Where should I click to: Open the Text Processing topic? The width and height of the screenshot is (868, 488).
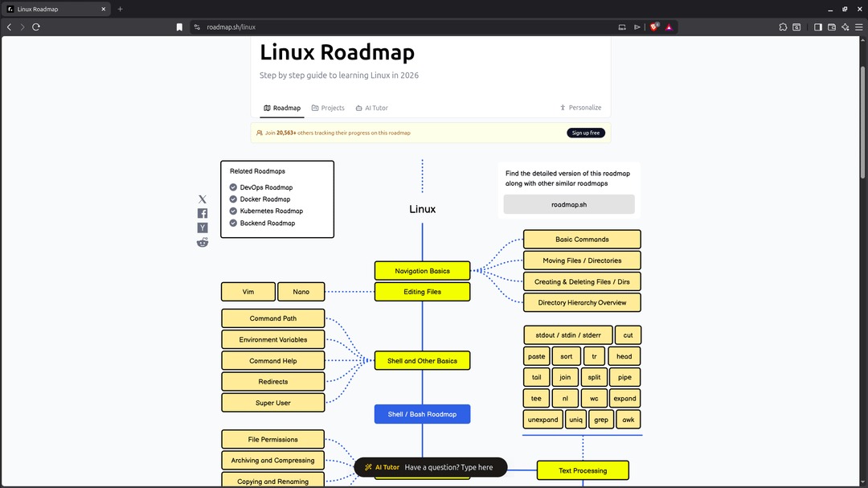coord(583,471)
